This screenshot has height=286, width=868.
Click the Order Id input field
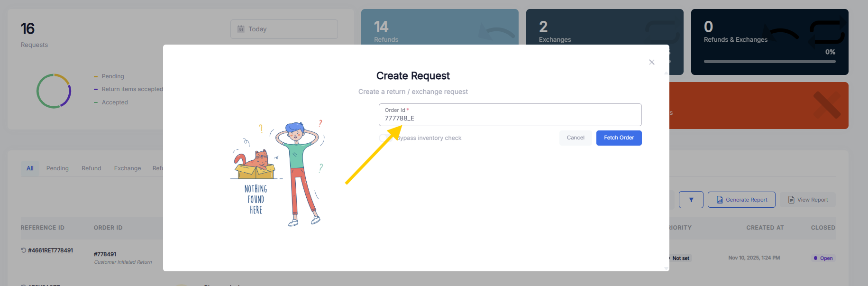point(510,115)
